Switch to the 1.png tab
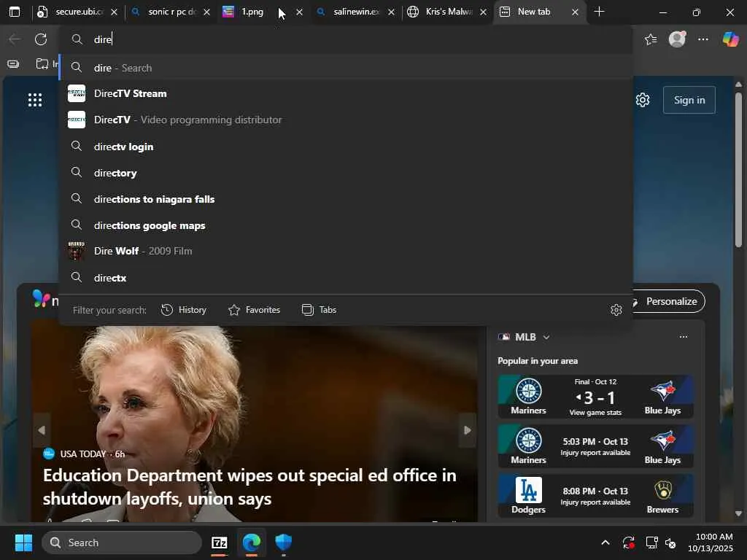Screen dimensions: 747x560 252,12
